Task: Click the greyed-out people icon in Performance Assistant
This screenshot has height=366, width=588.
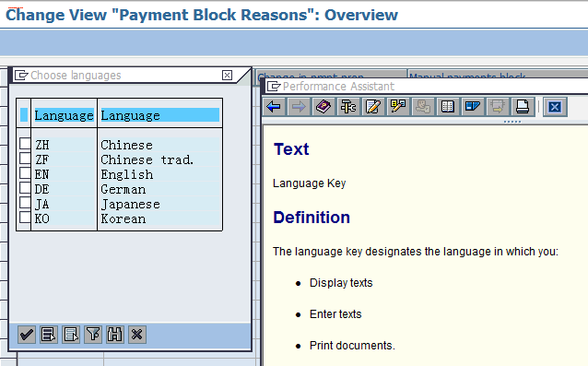Action: pos(423,107)
